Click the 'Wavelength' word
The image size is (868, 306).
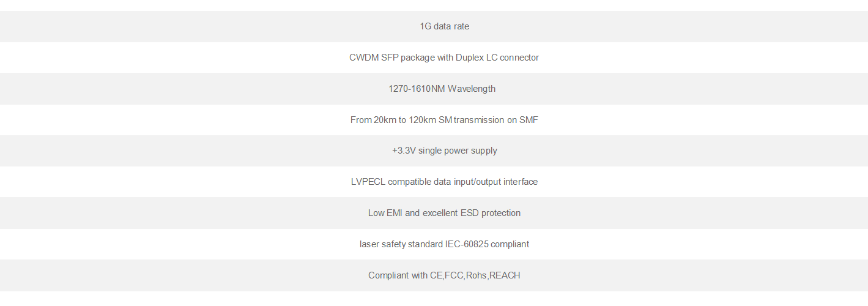tap(472, 89)
